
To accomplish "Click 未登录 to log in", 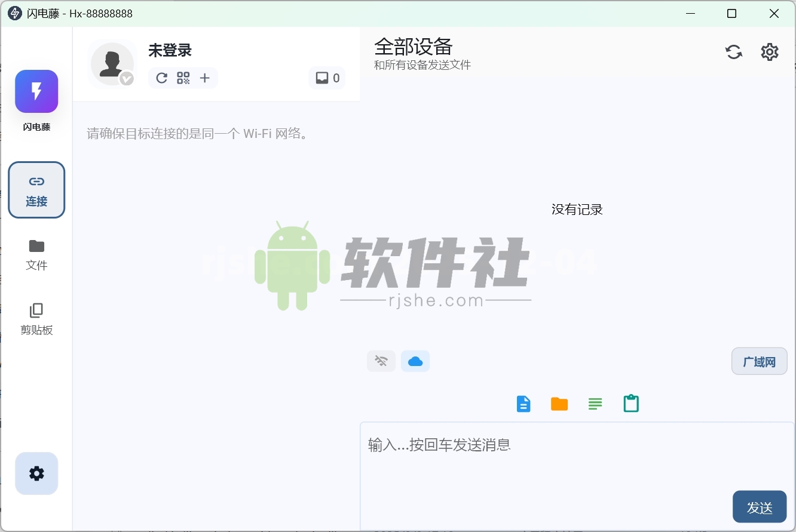I will (170, 51).
